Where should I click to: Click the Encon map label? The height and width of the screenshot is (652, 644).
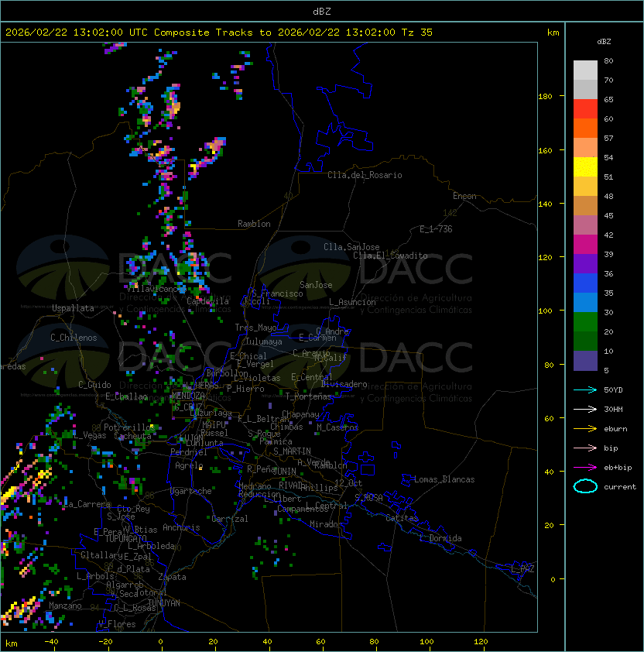(464, 196)
